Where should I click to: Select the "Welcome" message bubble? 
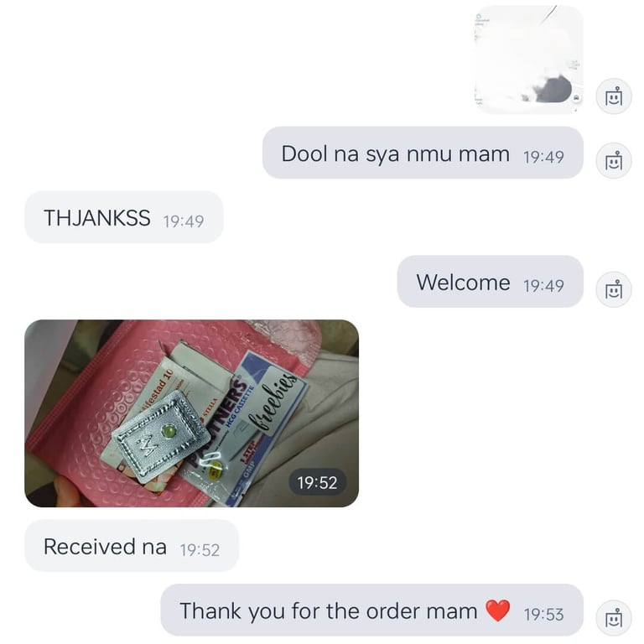pyautogui.click(x=490, y=282)
